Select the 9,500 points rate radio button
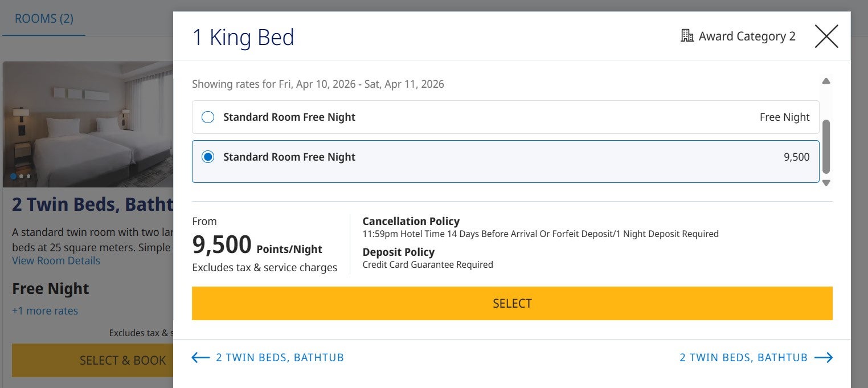 click(208, 157)
